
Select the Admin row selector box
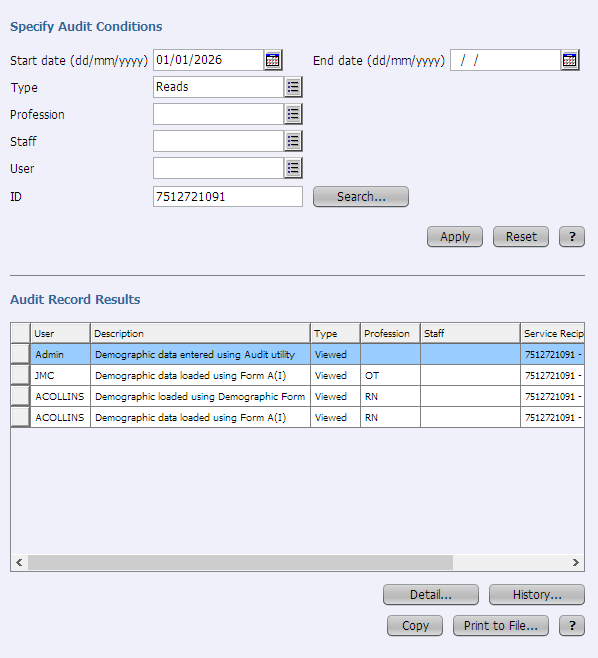click(x=20, y=354)
